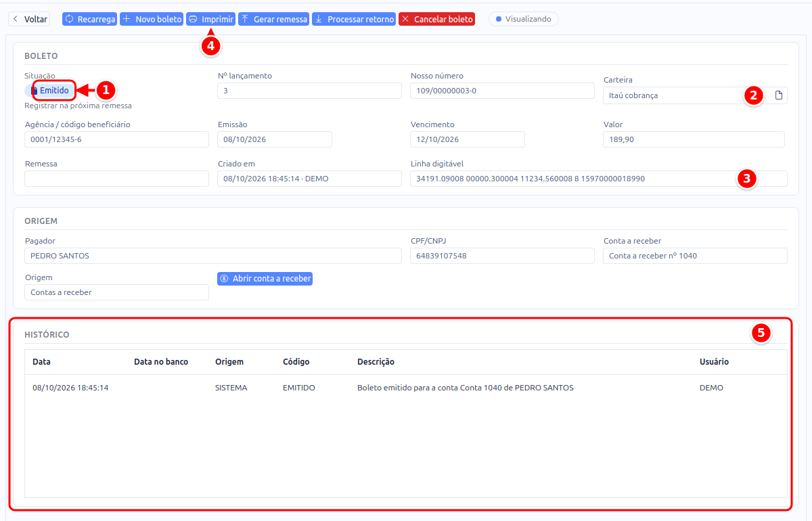Viewport: 812px width, 521px height.
Task: Select the SISTEMA cell in the history row
Action: 231,388
